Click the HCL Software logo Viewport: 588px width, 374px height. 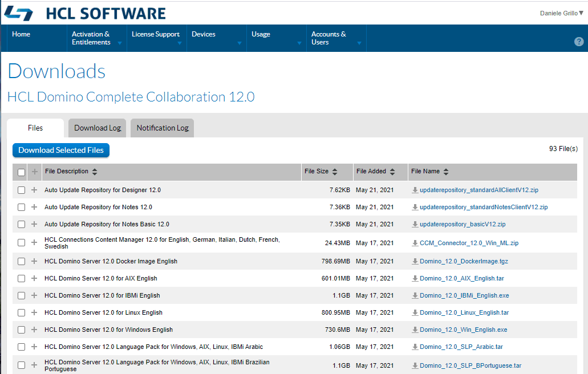(85, 14)
